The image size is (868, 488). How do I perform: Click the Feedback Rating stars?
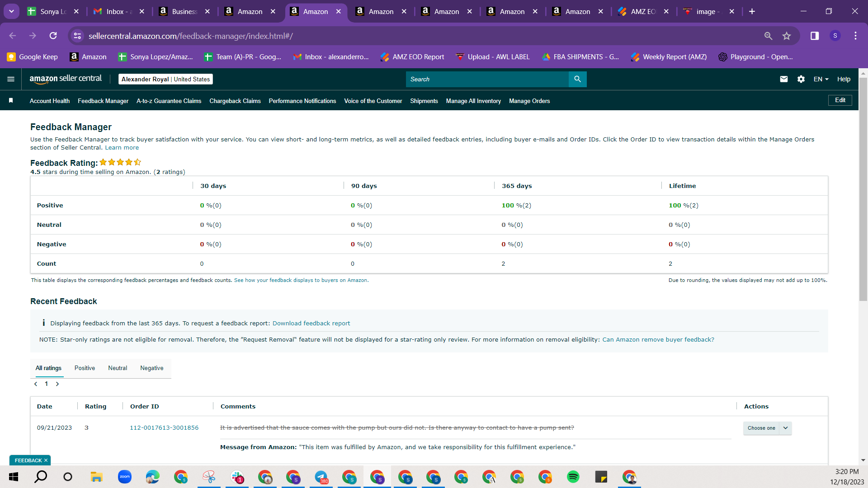(120, 162)
